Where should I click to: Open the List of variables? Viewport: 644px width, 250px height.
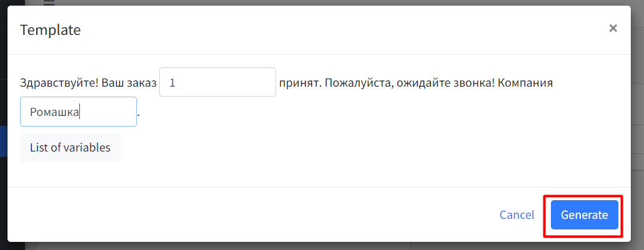70,148
